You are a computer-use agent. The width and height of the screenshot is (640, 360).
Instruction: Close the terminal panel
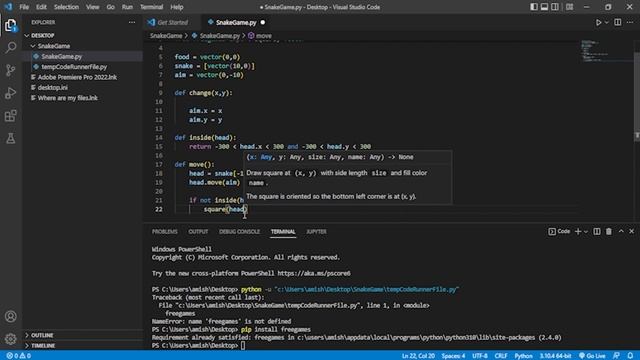631,231
